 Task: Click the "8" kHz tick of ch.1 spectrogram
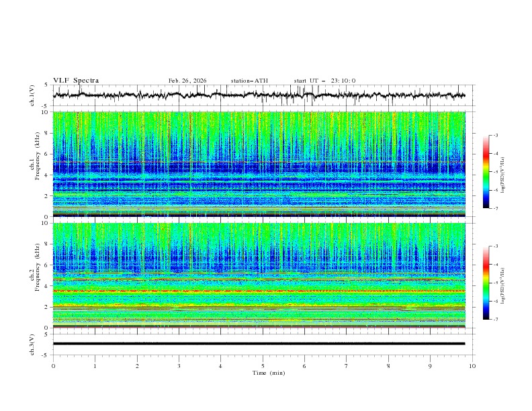(x=46, y=133)
